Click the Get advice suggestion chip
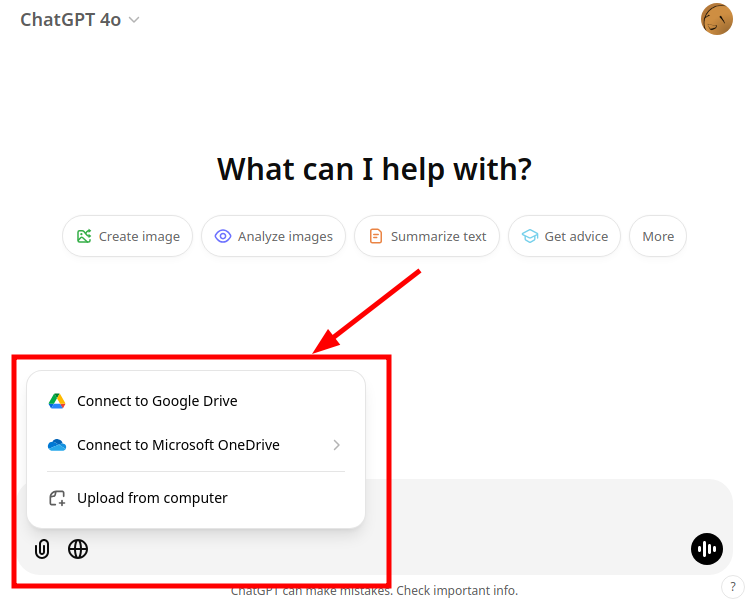The image size is (748, 603). (564, 236)
